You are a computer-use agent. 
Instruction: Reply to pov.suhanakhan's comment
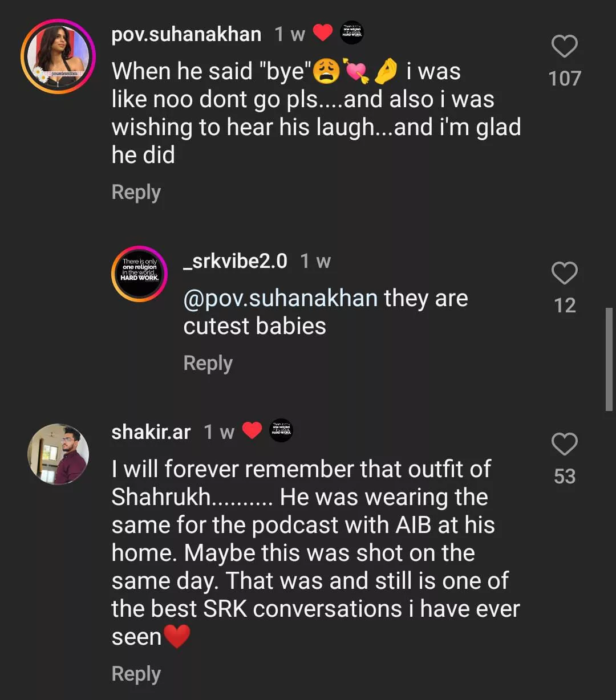point(136,192)
